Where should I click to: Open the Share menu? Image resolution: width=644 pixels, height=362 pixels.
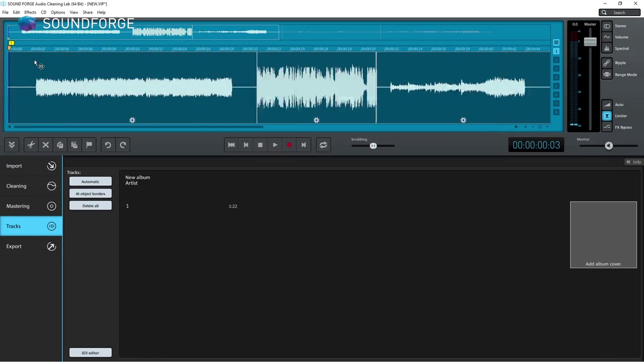[x=88, y=12]
